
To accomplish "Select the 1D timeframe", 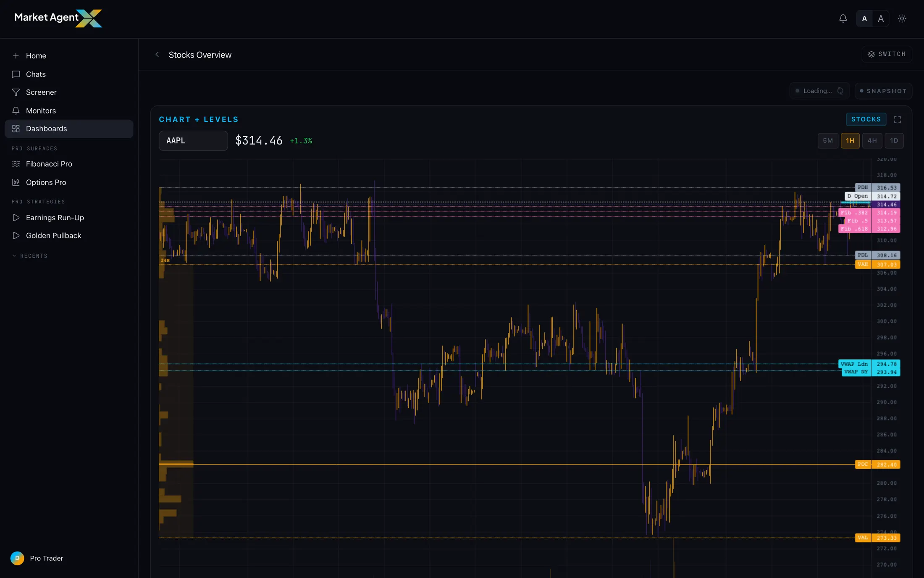I will coord(894,141).
